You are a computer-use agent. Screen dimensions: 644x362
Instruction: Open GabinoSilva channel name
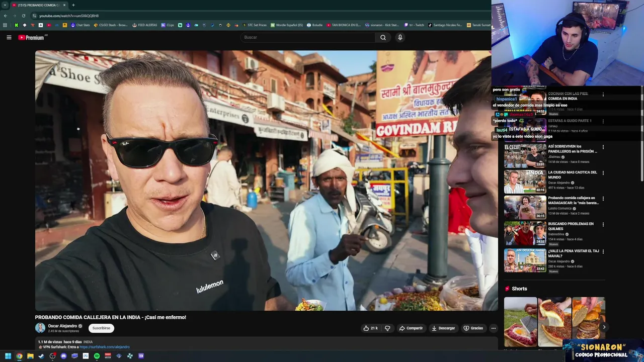tap(557, 234)
